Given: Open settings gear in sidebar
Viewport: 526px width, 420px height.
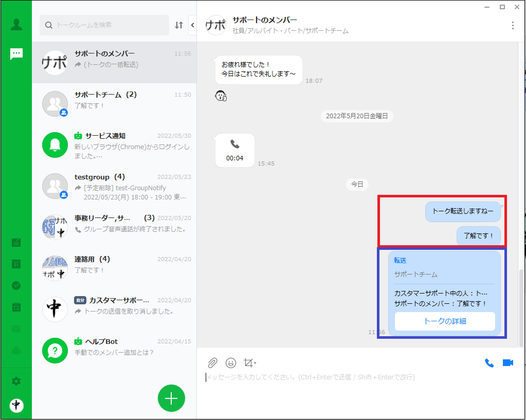Looking at the screenshot, I should (16, 381).
